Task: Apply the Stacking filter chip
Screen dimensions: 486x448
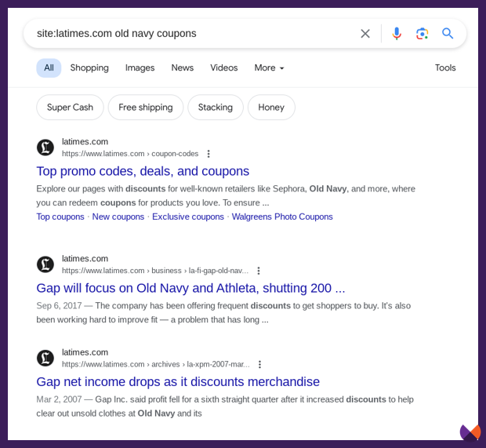Action: 216,107
